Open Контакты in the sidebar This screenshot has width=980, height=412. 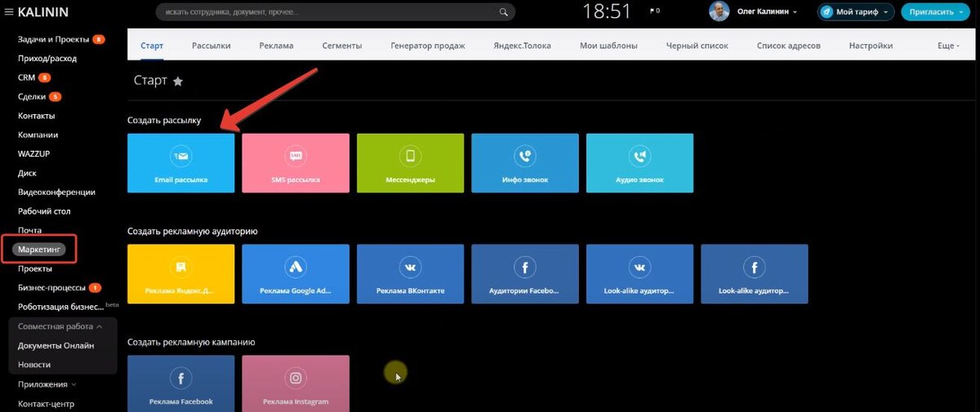pyautogui.click(x=36, y=116)
